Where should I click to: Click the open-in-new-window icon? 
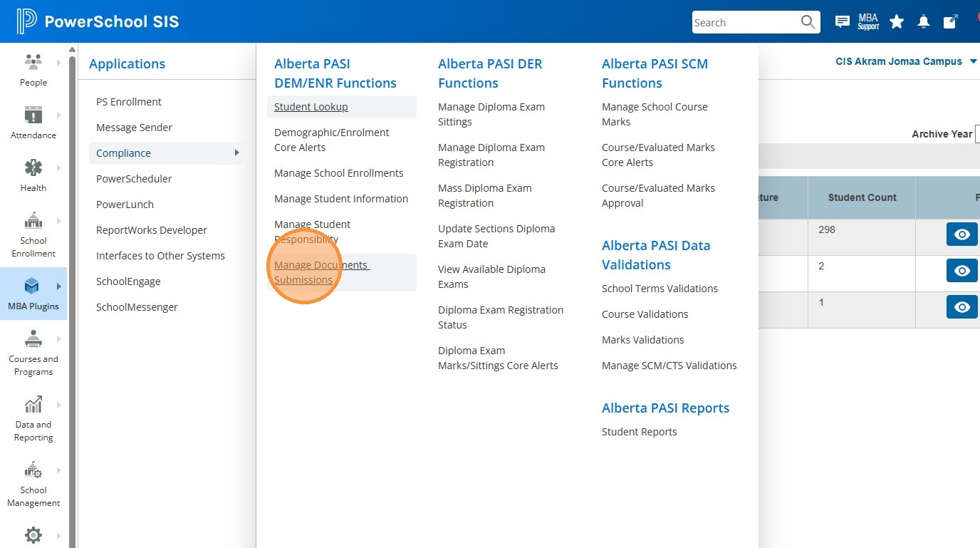coord(950,22)
